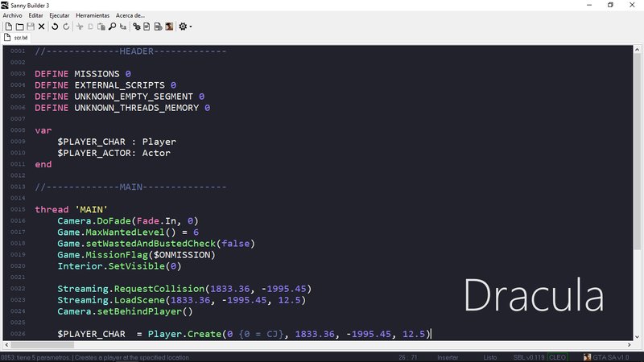Open the Ejecutar menu

[x=60, y=15]
